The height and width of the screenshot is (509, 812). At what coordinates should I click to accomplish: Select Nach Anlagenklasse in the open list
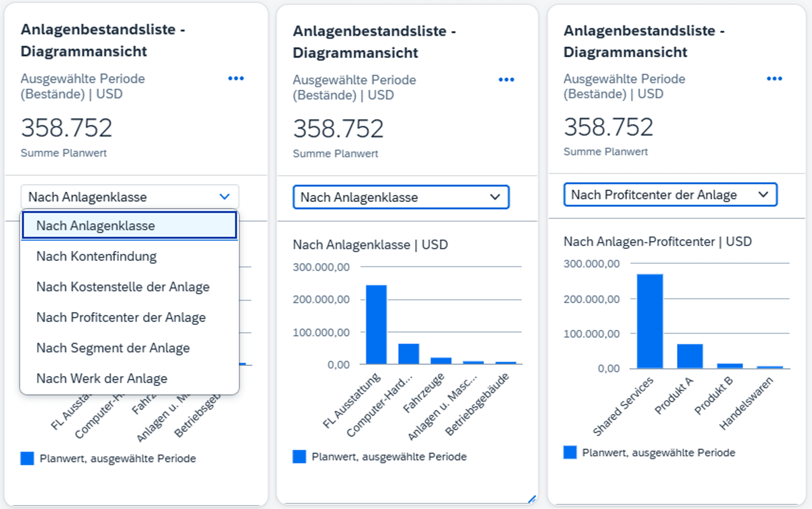pos(96,226)
